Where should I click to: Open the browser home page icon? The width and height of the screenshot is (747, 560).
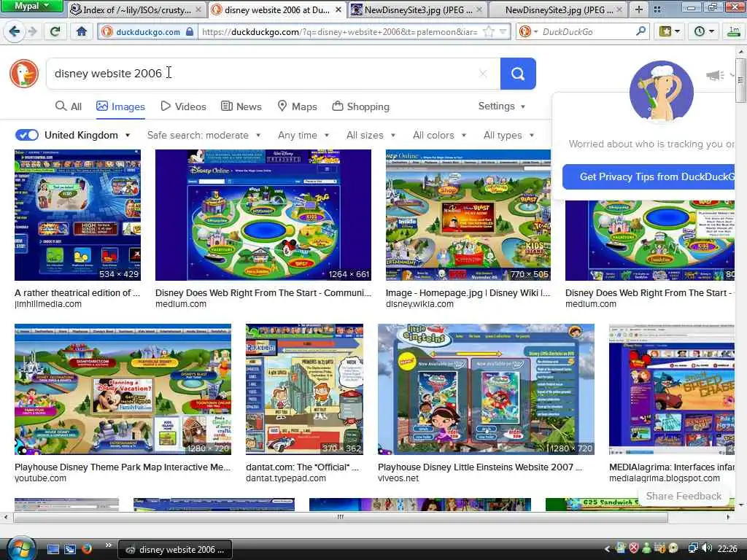(x=82, y=31)
